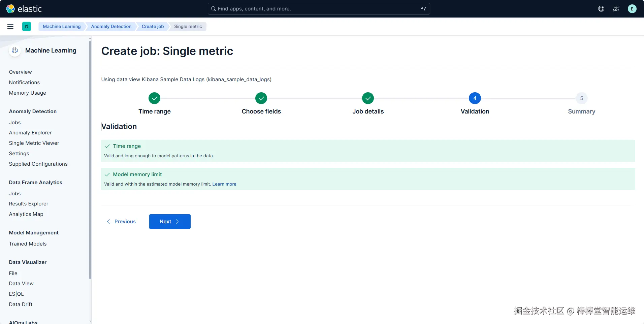This screenshot has width=644, height=324.
Task: Open Anomaly Explorer
Action: tap(30, 133)
